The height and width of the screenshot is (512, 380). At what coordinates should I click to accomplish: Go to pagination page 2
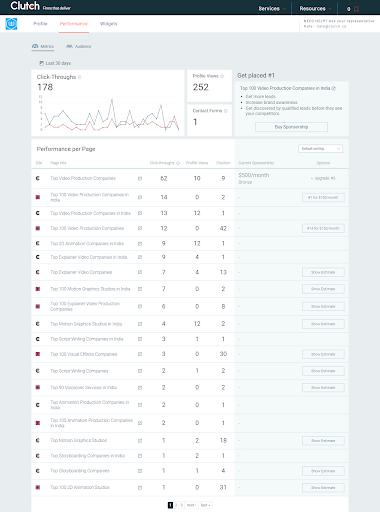pos(176,505)
